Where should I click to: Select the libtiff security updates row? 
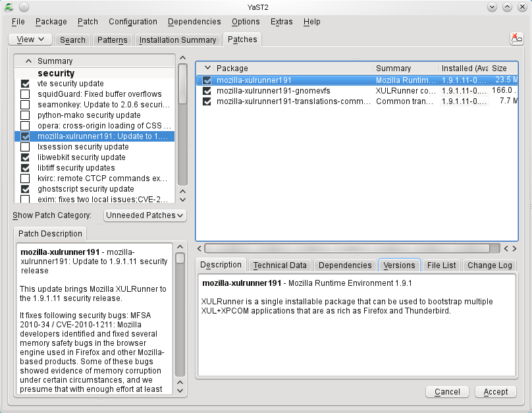click(x=95, y=168)
